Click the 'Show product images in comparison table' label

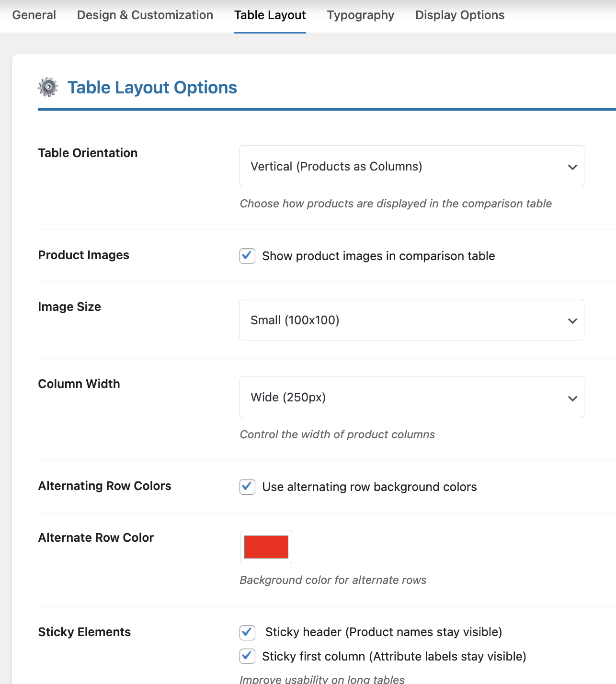(x=378, y=256)
